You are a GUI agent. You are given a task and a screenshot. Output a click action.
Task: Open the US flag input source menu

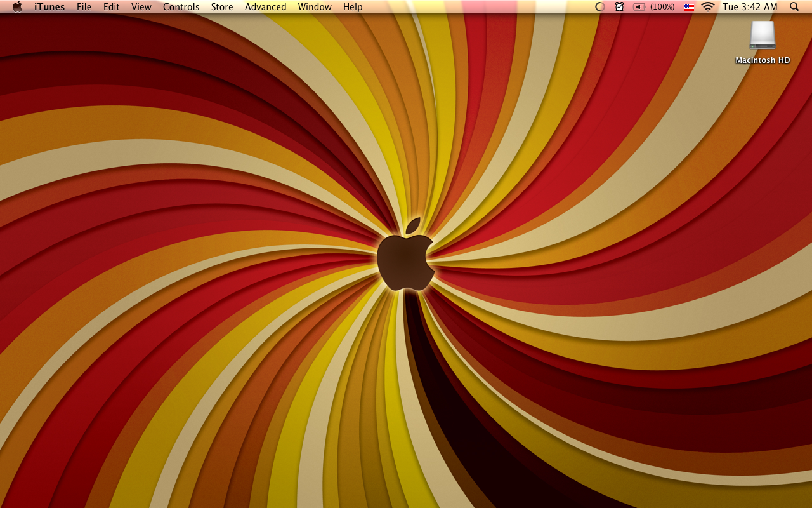(689, 7)
